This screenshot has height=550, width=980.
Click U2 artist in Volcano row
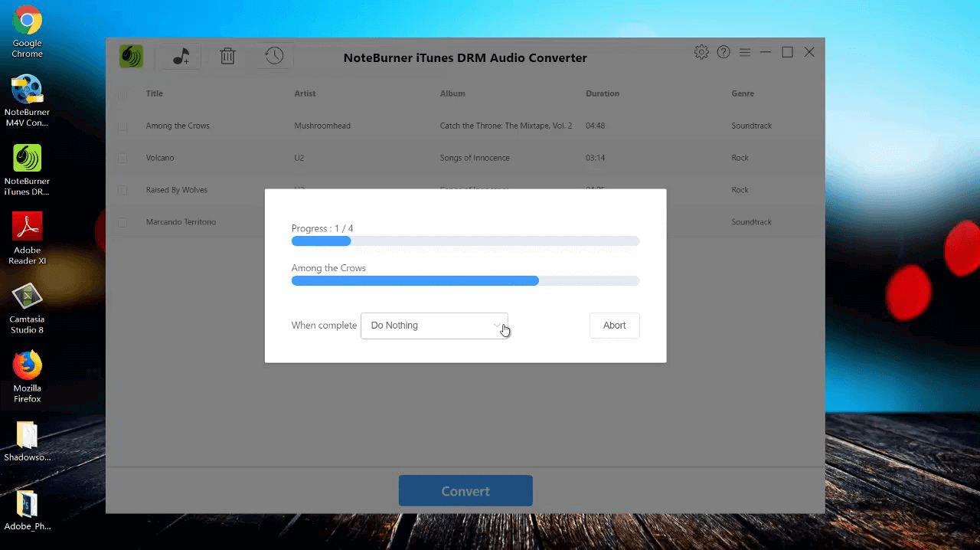299,158
